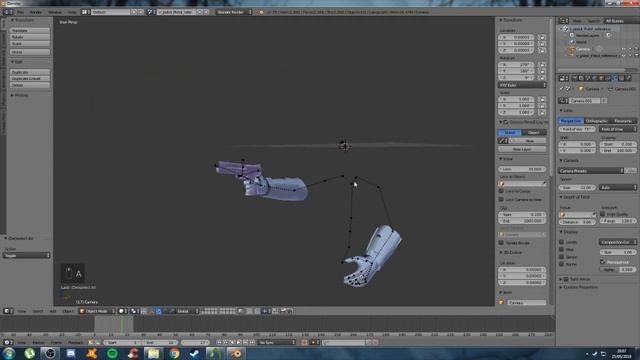Open the Help menu
The image size is (640, 360).
point(72,12)
